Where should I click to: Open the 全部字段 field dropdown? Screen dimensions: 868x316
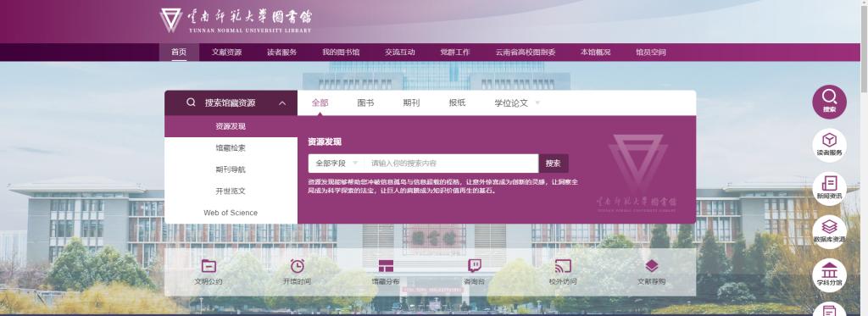point(337,164)
